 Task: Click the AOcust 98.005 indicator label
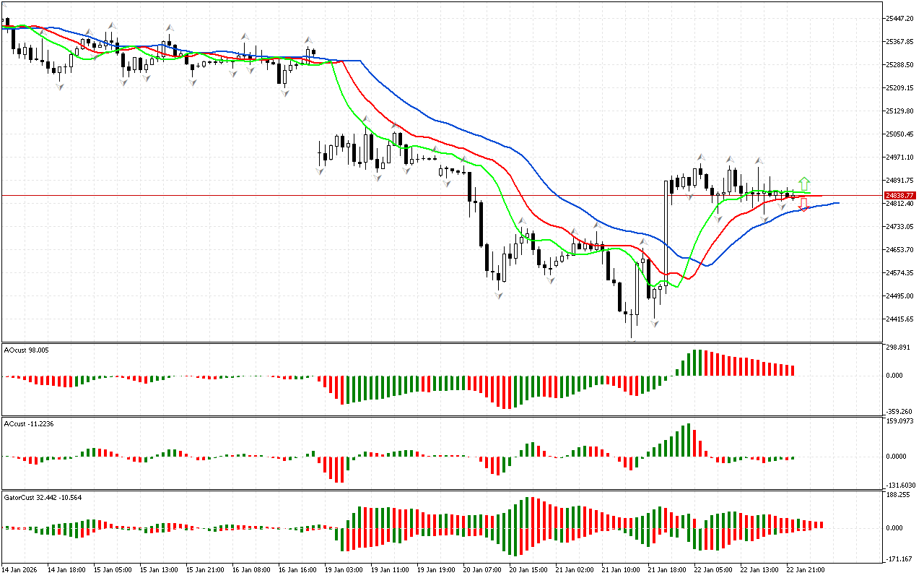[25, 350]
